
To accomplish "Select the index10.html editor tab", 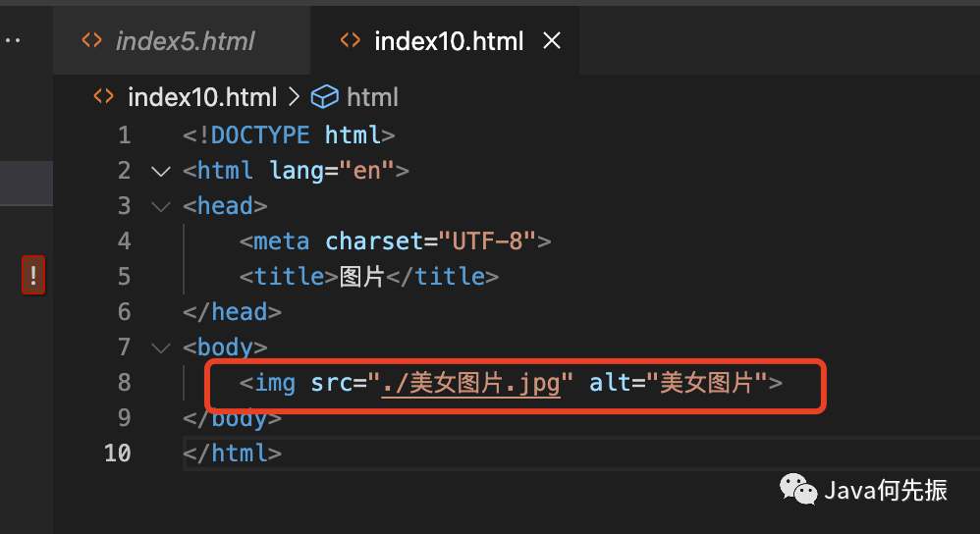I will (x=448, y=41).
